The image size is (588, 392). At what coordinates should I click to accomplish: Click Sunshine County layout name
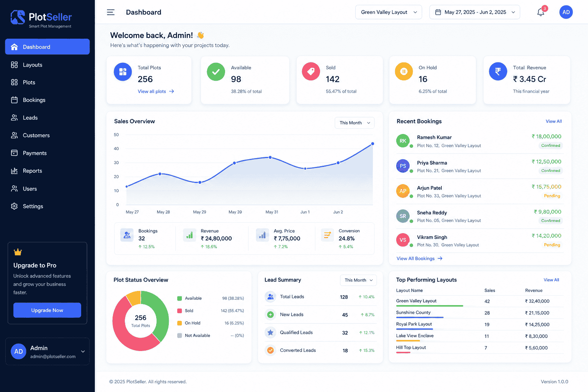pyautogui.click(x=413, y=312)
